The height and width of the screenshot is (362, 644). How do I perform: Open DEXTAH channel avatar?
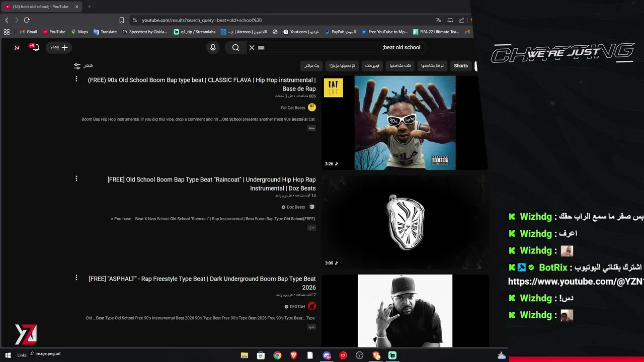(312, 306)
